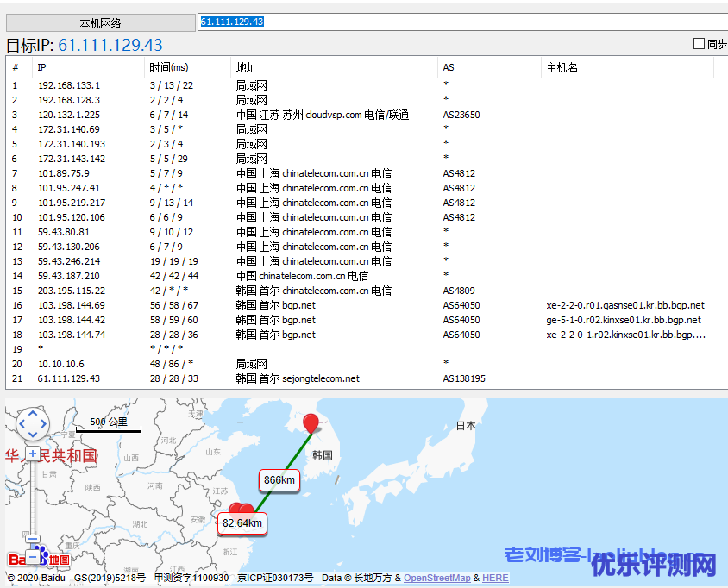Click the map zoom slider track
This screenshot has width=728, height=588.
(33, 500)
